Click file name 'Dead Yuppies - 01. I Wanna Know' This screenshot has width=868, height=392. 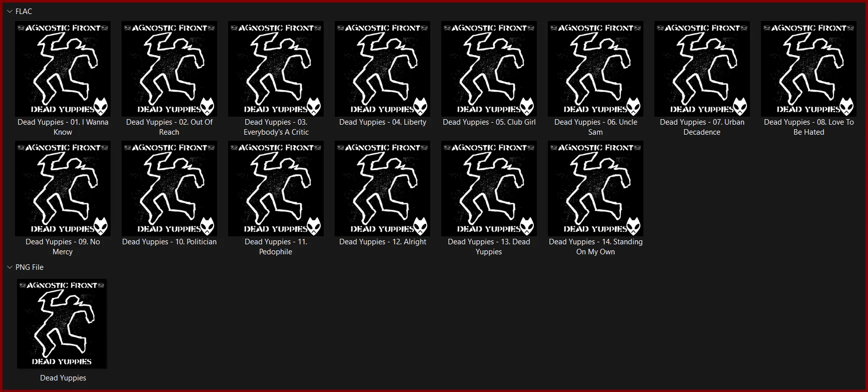(x=63, y=127)
